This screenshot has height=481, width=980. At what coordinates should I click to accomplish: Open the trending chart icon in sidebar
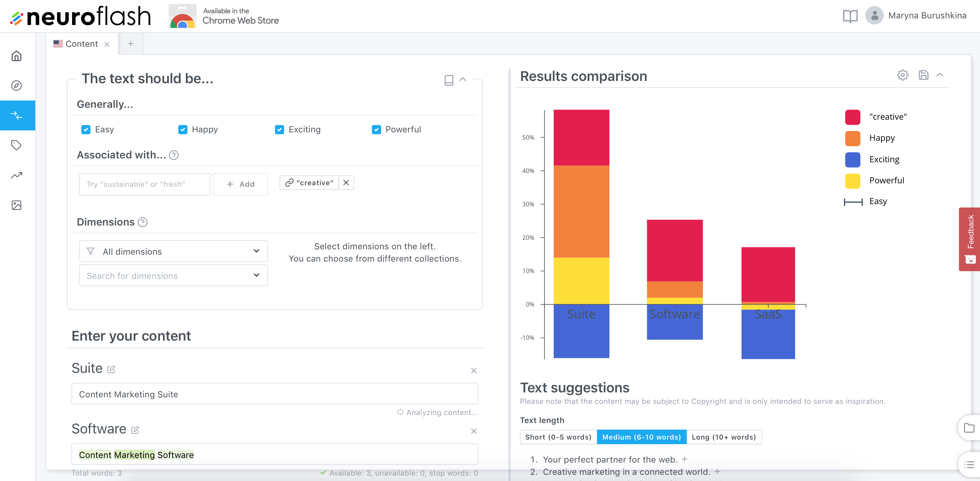(16, 175)
